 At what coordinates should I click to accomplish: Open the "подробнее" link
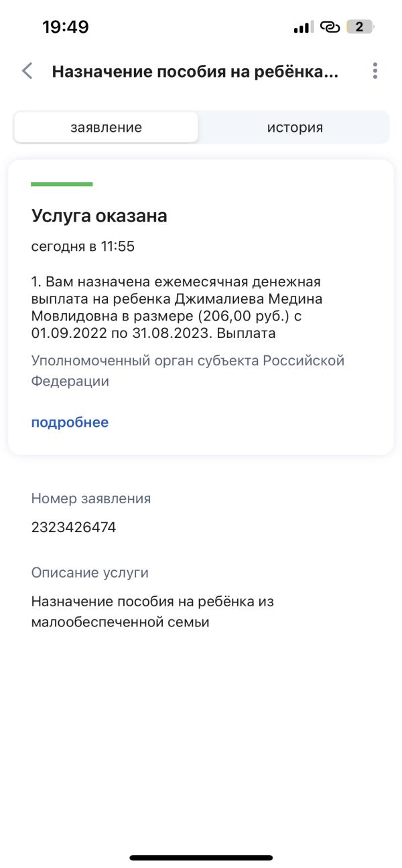[70, 422]
